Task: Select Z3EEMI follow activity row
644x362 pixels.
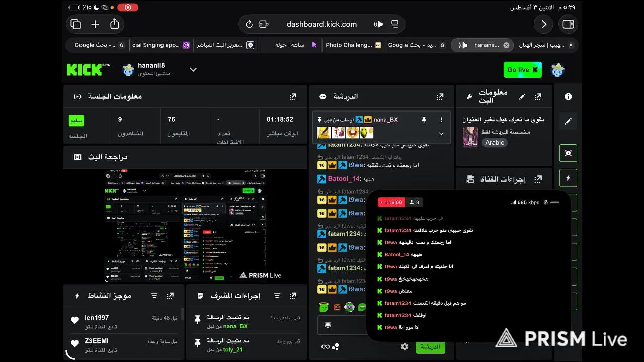Action: (x=124, y=345)
